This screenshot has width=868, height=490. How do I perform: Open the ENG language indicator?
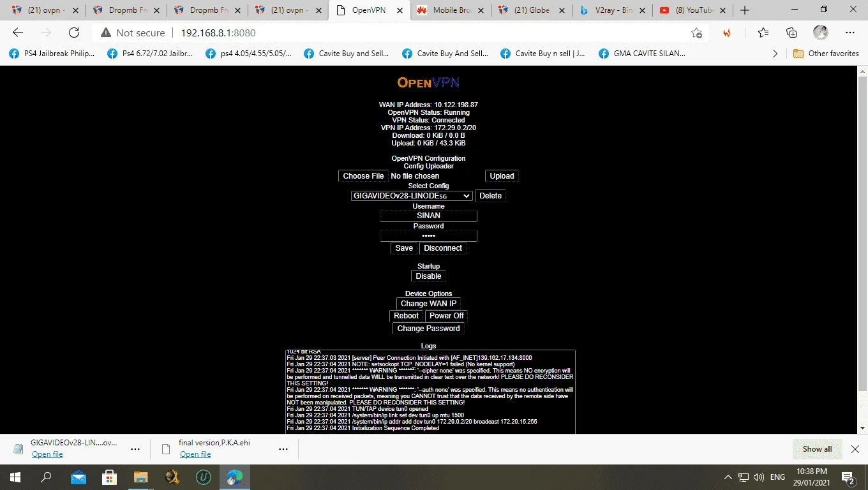[x=777, y=477]
